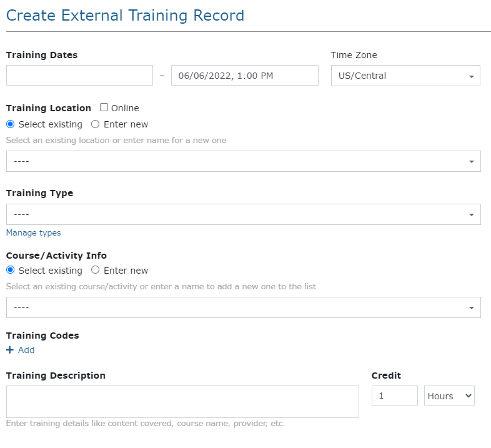Expand the Training Type dropdown
Viewport: 491px width, 448px height.
pos(243,214)
